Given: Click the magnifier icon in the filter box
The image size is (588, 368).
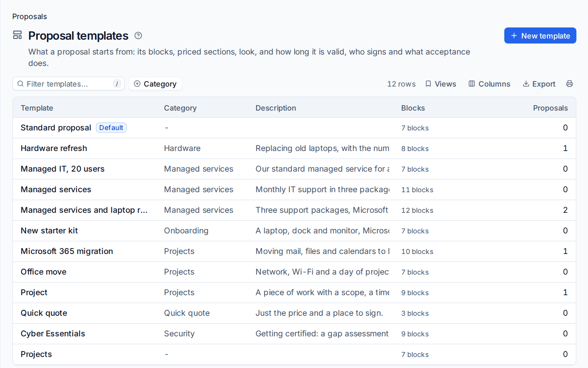Looking at the screenshot, I should 21,84.
